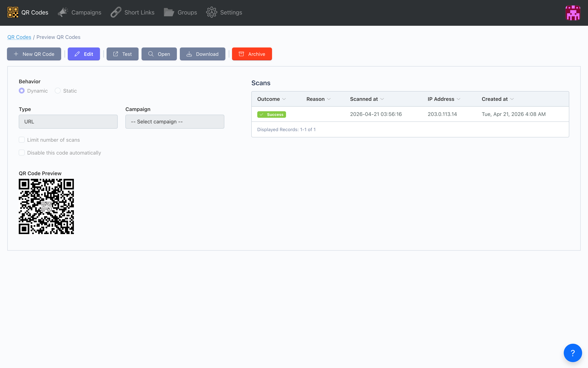
Task: Select the Dynamic behavior radio button
Action: coord(22,91)
